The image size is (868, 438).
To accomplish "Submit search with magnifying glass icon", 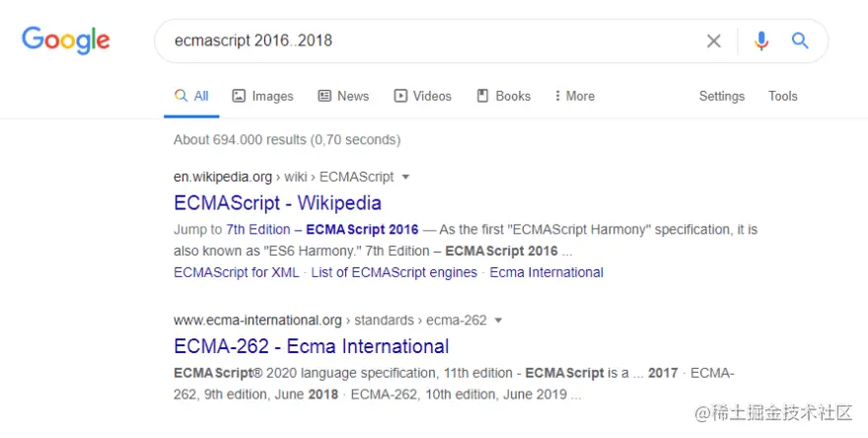I will 799,40.
